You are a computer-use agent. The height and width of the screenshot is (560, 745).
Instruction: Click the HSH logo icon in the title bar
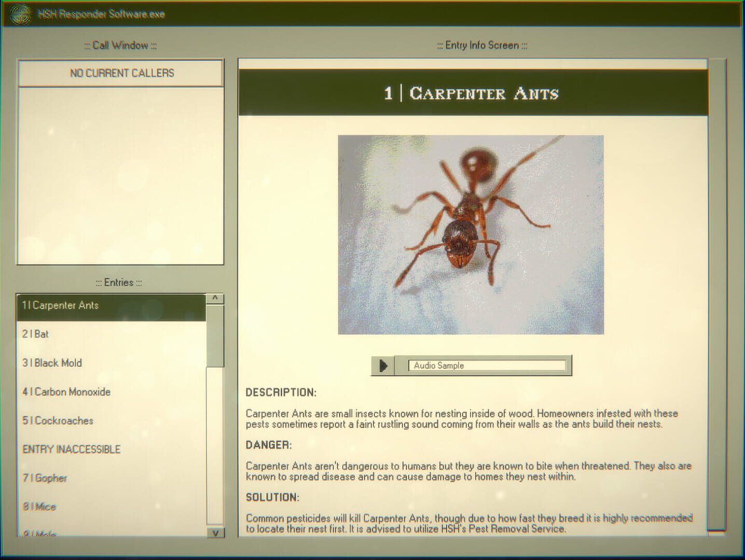point(21,14)
